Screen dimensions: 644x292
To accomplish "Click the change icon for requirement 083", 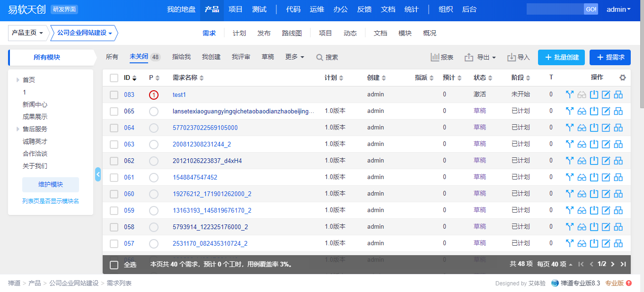I will point(570,94).
